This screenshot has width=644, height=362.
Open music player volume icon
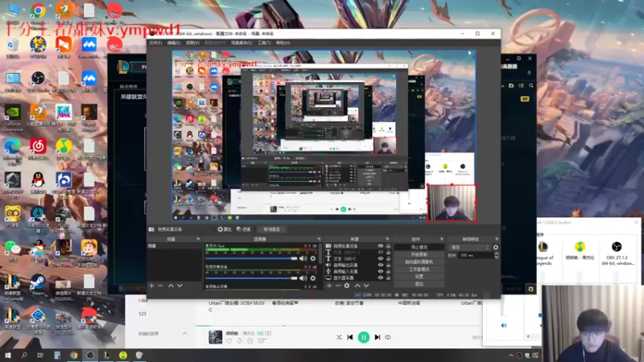coord(388,337)
